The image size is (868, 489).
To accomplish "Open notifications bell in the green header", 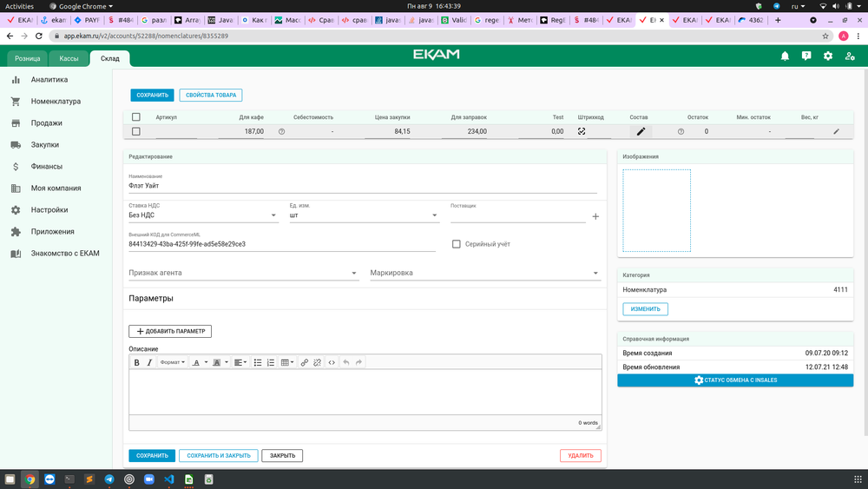I will click(x=785, y=56).
